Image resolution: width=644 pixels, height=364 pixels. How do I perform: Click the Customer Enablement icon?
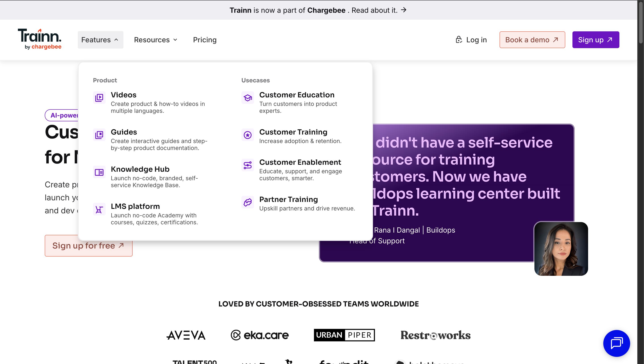coord(248,165)
